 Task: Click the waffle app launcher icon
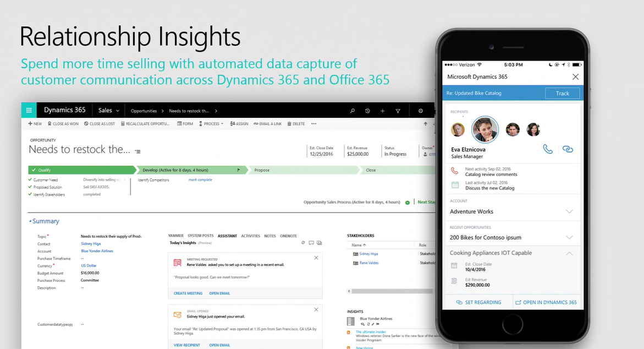[29, 110]
